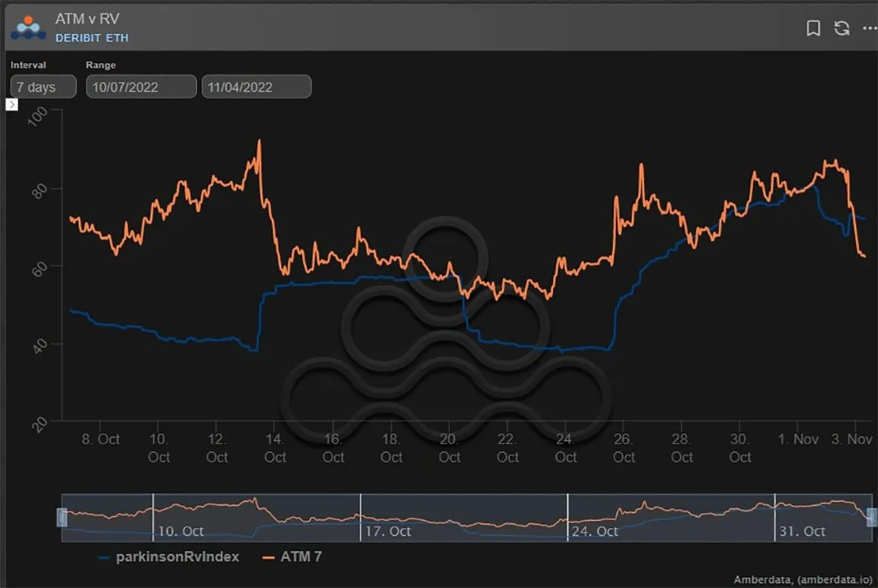Toggle the ATM 7 legend series
Image resolution: width=878 pixels, height=588 pixels.
coord(292,557)
